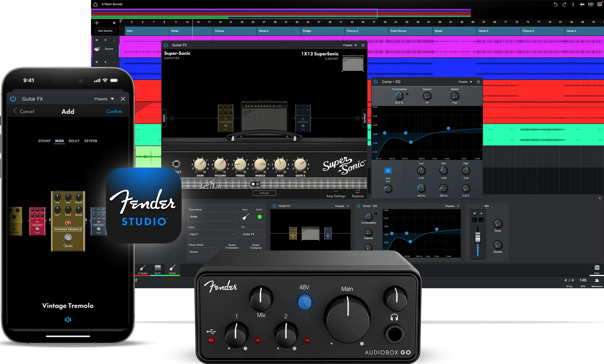This screenshot has width=604, height=364.
Task: Toggle Guitar FX power on the phone
Action: pos(13,99)
